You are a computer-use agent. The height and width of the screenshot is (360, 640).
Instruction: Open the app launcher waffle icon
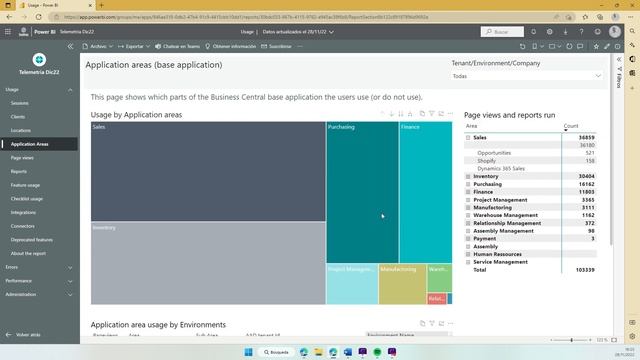(x=8, y=31)
